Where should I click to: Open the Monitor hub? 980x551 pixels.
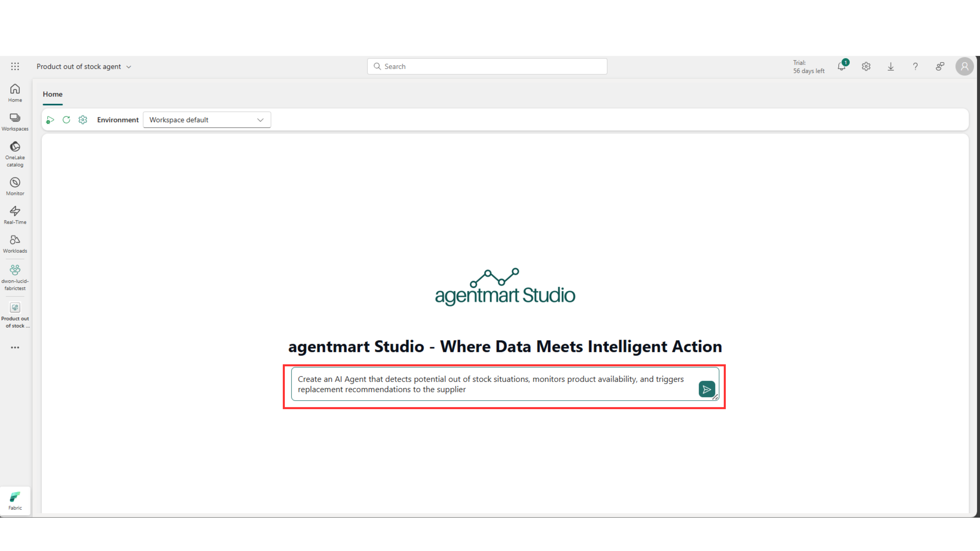(x=15, y=186)
